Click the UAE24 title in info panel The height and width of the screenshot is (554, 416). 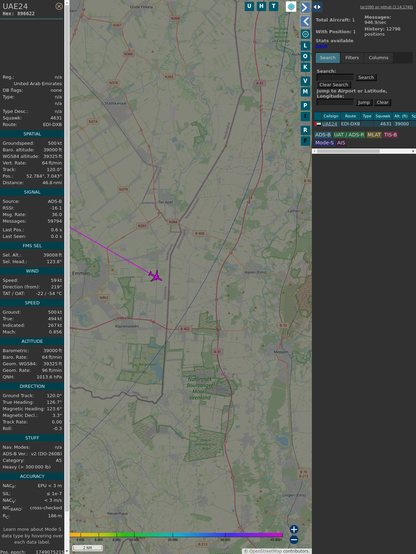click(15, 6)
